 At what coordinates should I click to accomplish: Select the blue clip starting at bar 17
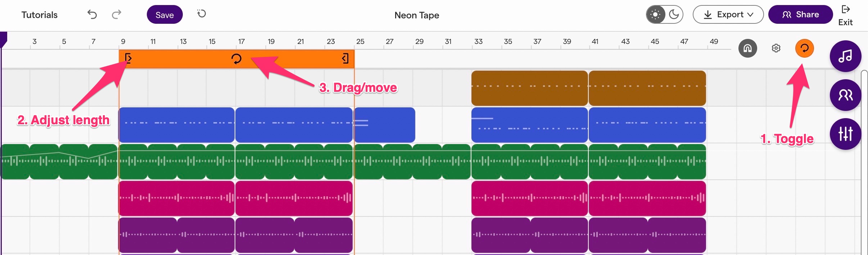294,125
